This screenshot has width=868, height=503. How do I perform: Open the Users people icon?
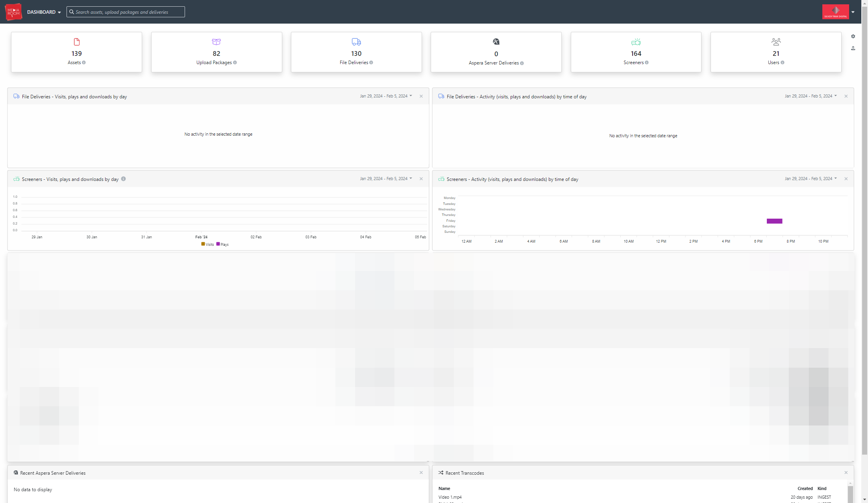coord(776,42)
